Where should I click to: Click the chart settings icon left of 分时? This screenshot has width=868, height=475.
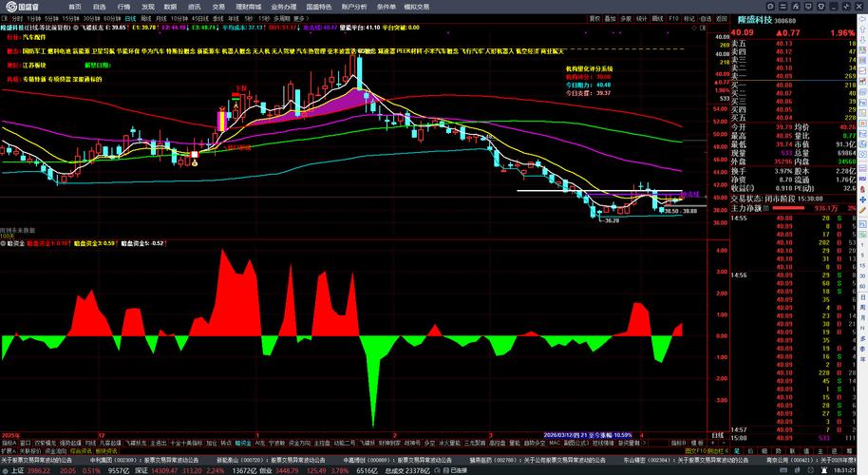pos(5,18)
